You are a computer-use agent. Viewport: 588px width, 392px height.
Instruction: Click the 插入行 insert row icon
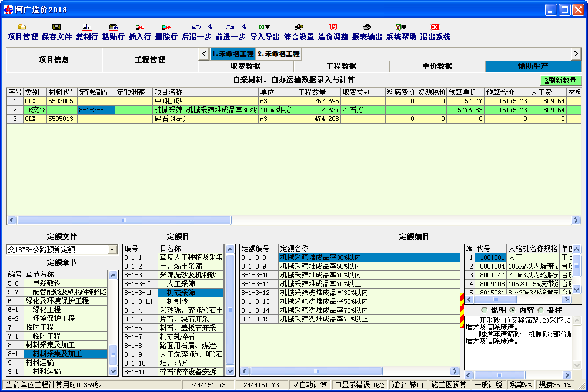[x=139, y=27]
